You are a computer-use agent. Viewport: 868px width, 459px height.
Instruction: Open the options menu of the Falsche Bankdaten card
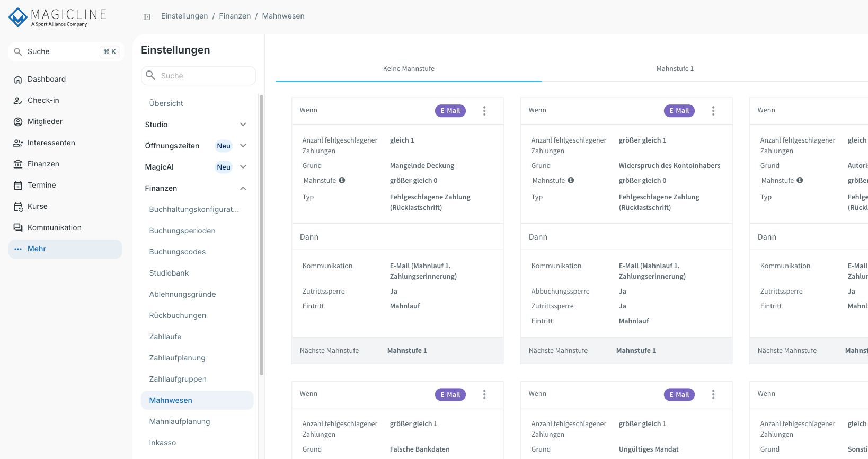point(484,394)
